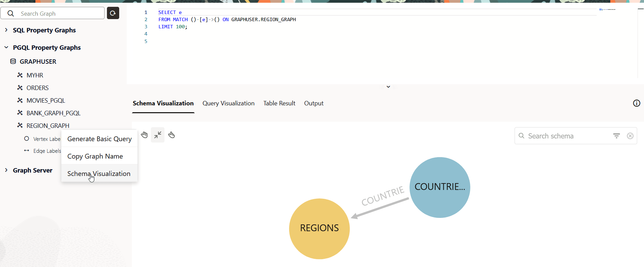This screenshot has height=267, width=644.
Task: Open the Edge Labels tree item
Action: point(47,151)
